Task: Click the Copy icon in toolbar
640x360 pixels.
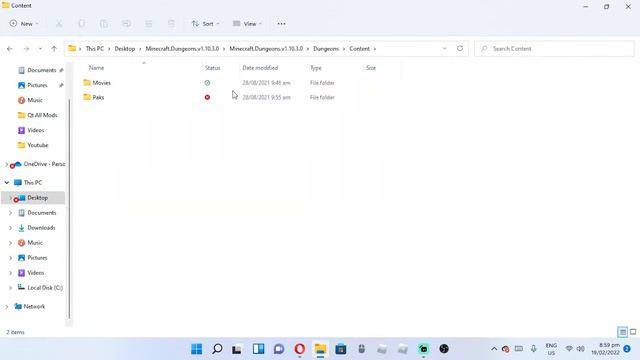Action: [x=82, y=24]
